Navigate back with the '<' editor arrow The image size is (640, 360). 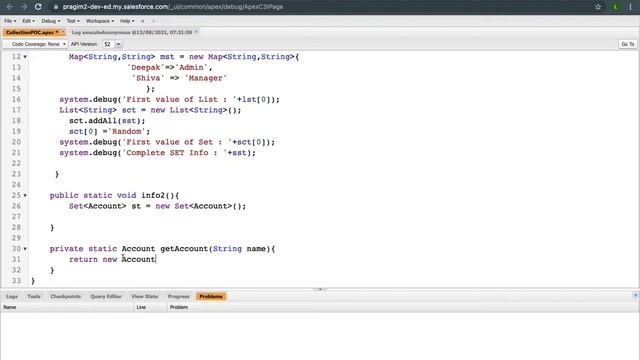(x=142, y=21)
